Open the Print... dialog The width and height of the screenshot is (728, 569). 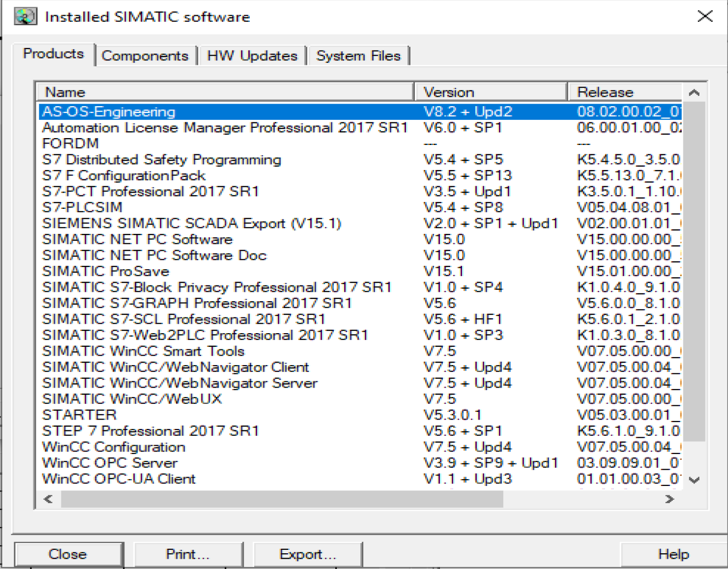coord(188,554)
